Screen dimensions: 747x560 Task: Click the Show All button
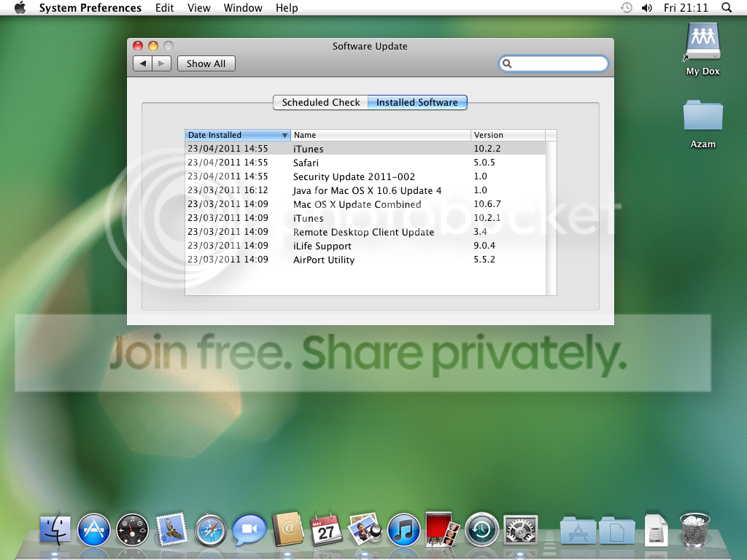(x=206, y=63)
